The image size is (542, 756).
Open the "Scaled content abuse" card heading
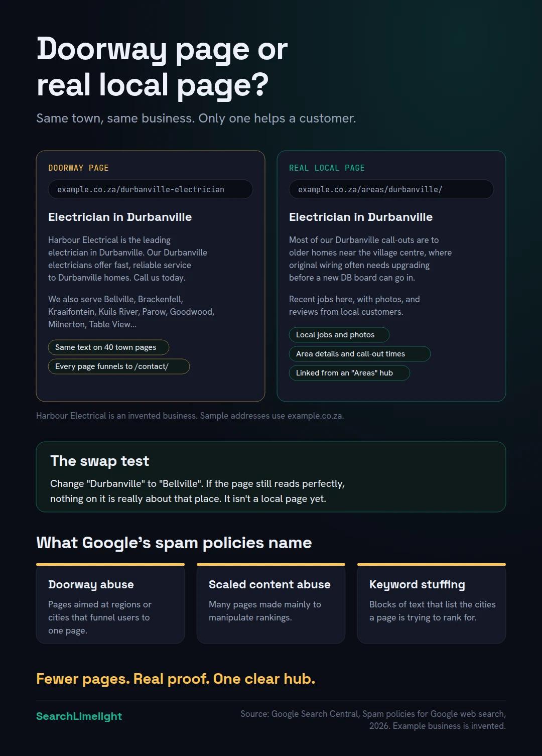coord(269,584)
